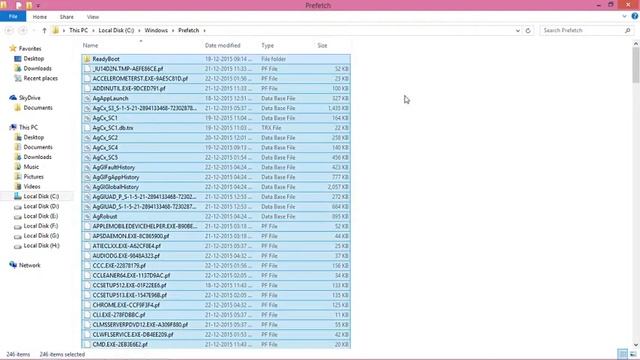Image resolution: width=640 pixels, height=360 pixels.
Task: Open the View ribbon tab
Action: [x=93, y=17]
